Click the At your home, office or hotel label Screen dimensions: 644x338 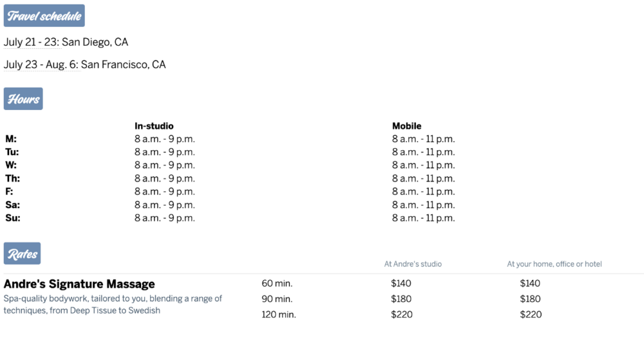554,264
